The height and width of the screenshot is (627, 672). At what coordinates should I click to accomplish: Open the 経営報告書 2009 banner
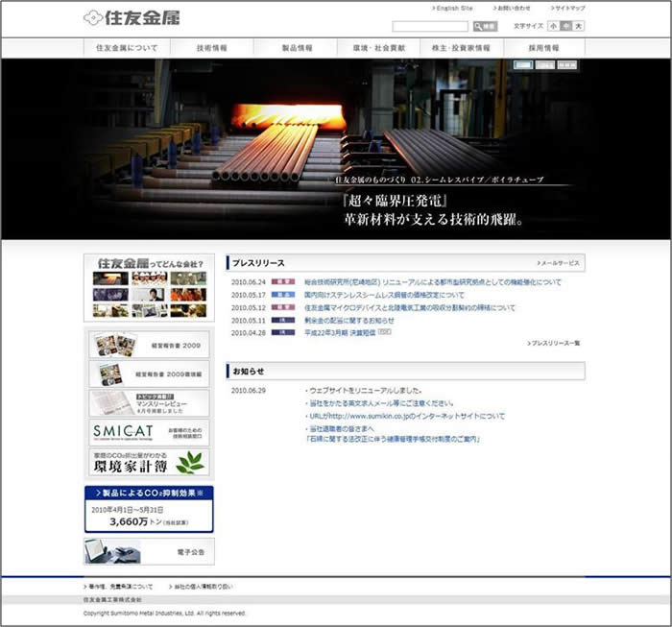click(149, 345)
